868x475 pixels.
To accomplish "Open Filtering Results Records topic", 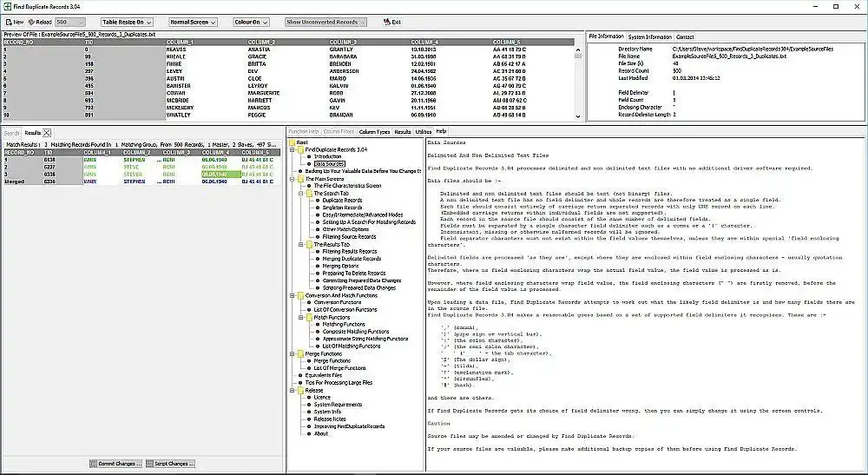I will coord(349,251).
